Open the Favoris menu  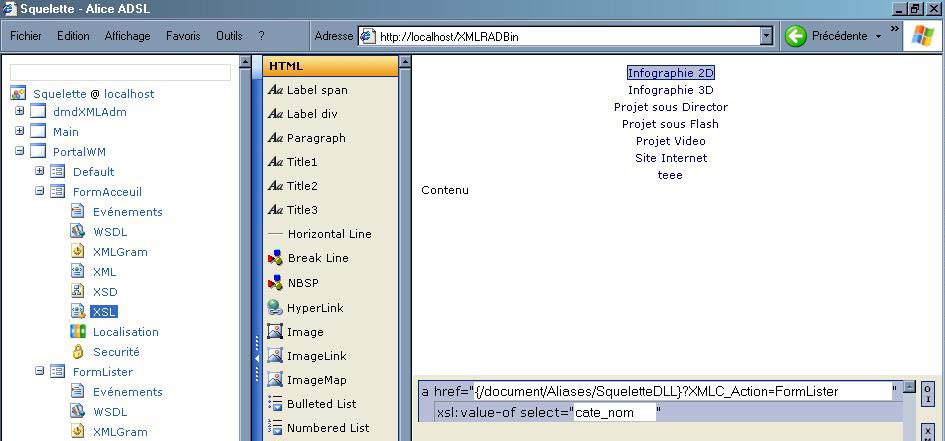point(183,36)
